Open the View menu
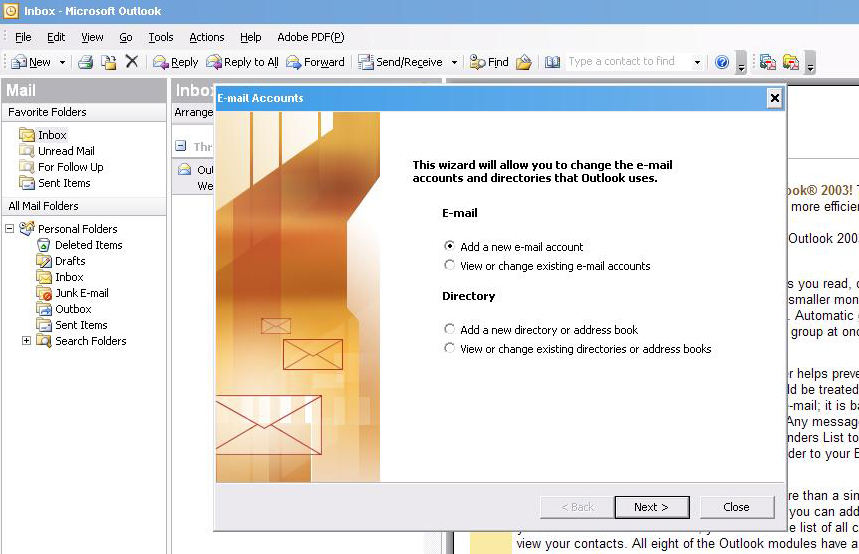859x554 pixels. point(92,37)
